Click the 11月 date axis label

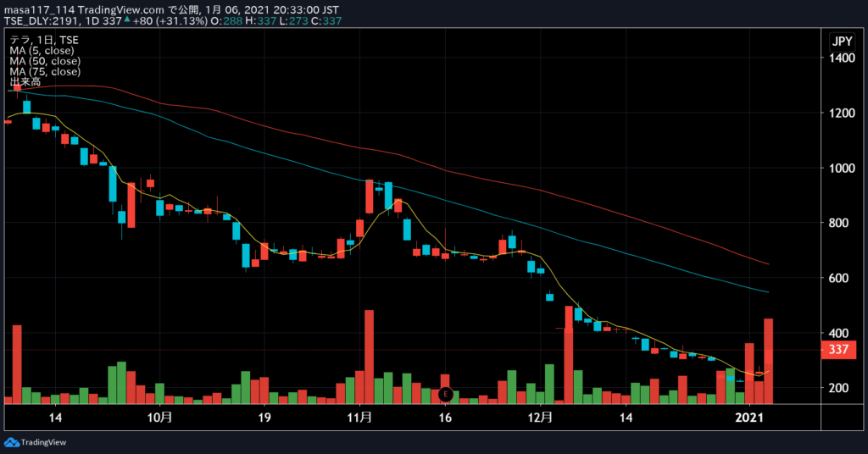(359, 418)
